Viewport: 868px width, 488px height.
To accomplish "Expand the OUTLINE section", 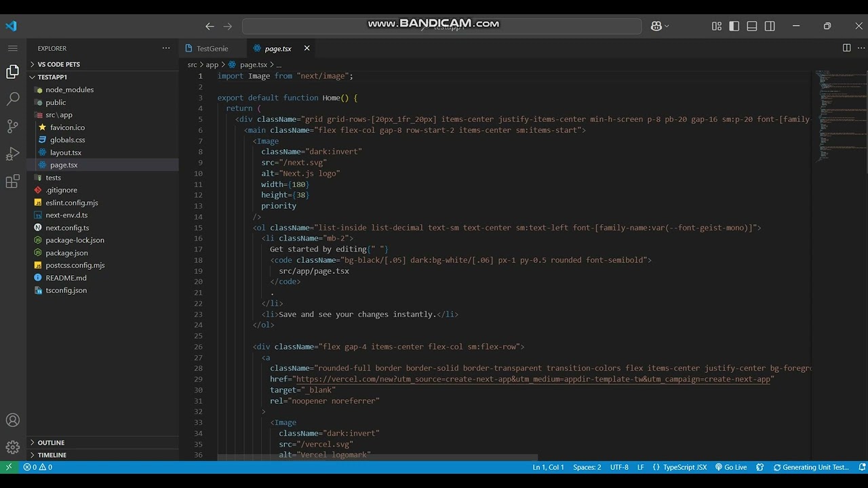I will [102, 443].
